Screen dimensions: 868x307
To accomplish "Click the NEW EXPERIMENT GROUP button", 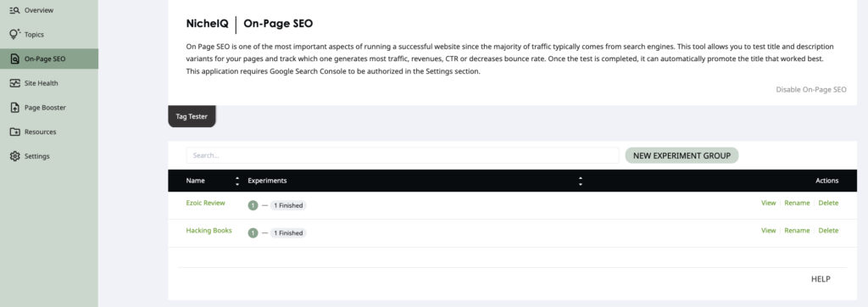I will (x=682, y=156).
